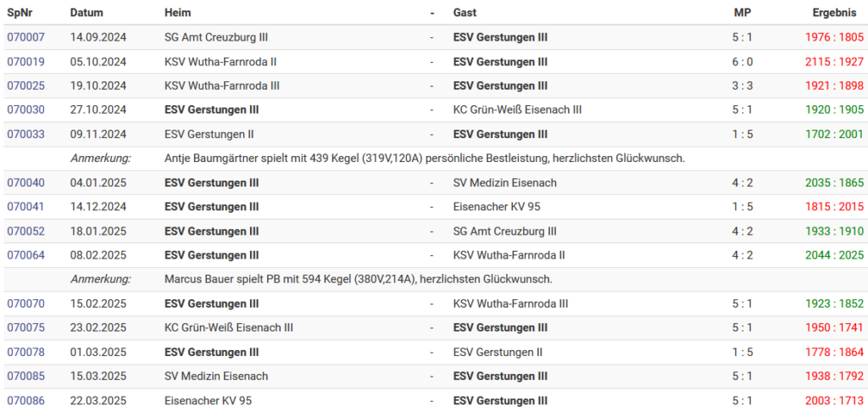Open match number 070019 link

26,62
